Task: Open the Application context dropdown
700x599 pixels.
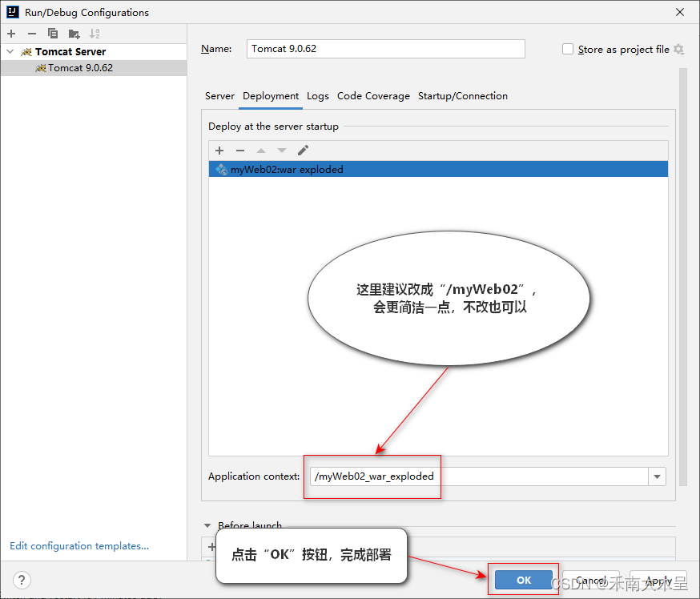Action: point(657,476)
